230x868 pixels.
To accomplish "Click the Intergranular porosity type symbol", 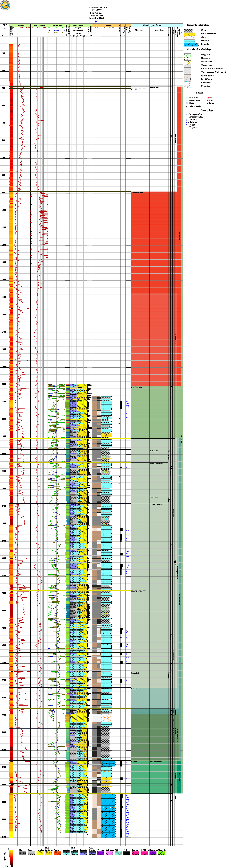I will click(x=186, y=114).
